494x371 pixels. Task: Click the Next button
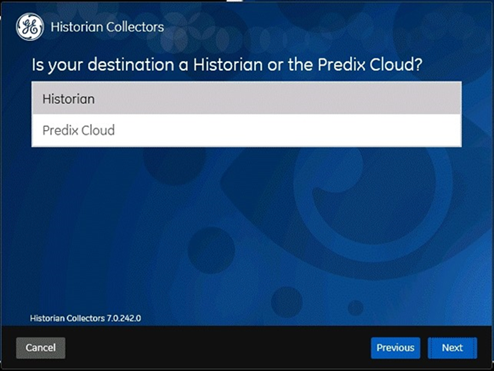[452, 348]
